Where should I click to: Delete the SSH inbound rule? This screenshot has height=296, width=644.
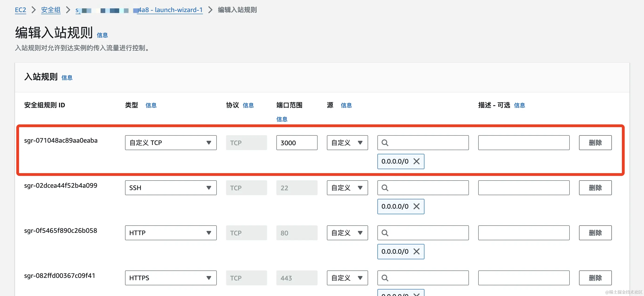click(595, 188)
